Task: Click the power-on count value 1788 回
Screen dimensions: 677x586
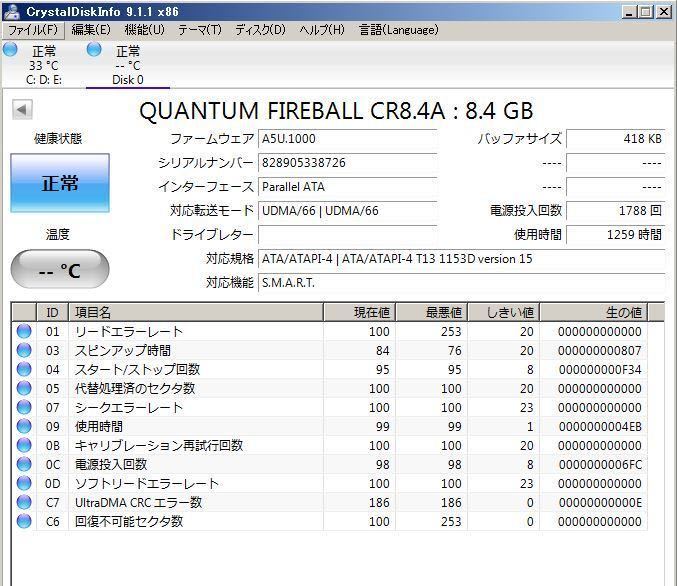Action: tap(615, 211)
